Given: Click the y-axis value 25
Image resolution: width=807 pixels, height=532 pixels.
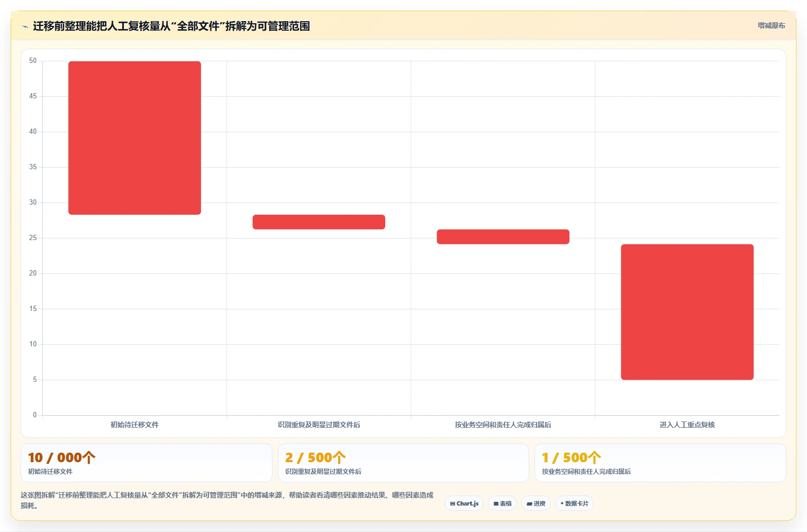Looking at the screenshot, I should point(33,238).
